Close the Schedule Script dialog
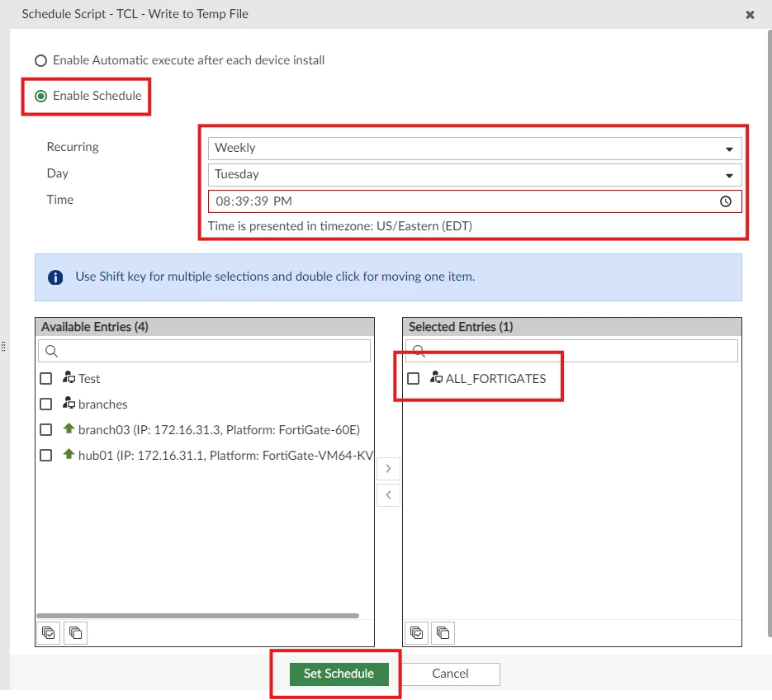772x700 pixels. (x=750, y=15)
